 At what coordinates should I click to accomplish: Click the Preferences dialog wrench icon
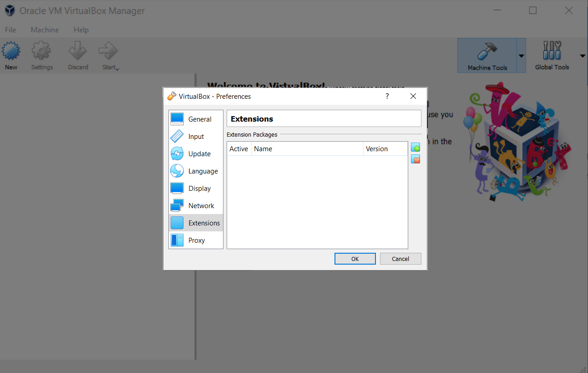(x=172, y=96)
